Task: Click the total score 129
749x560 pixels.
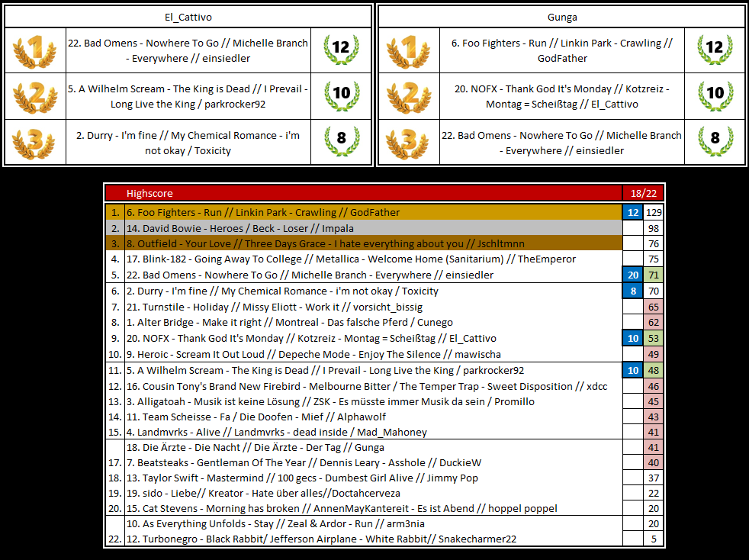Action: pyautogui.click(x=654, y=212)
